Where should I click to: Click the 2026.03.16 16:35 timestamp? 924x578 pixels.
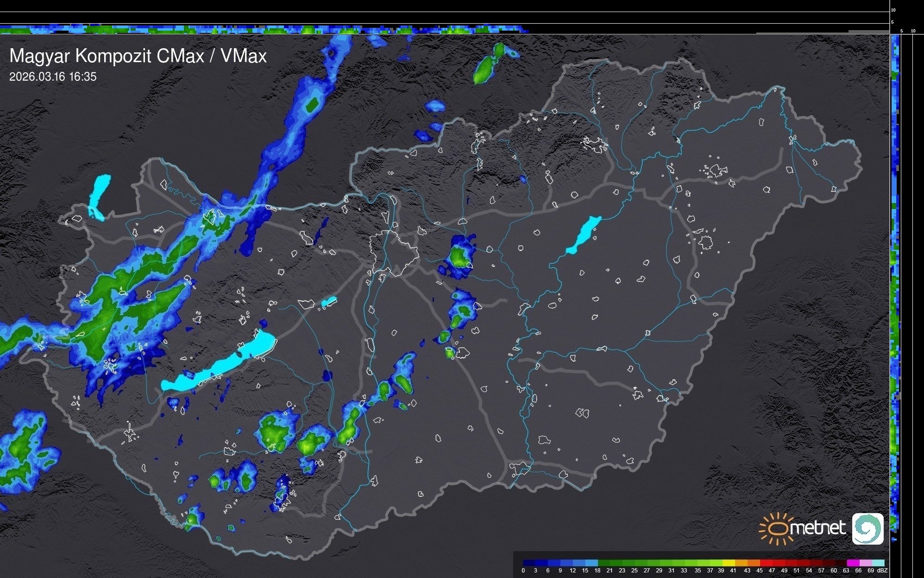[x=53, y=77]
